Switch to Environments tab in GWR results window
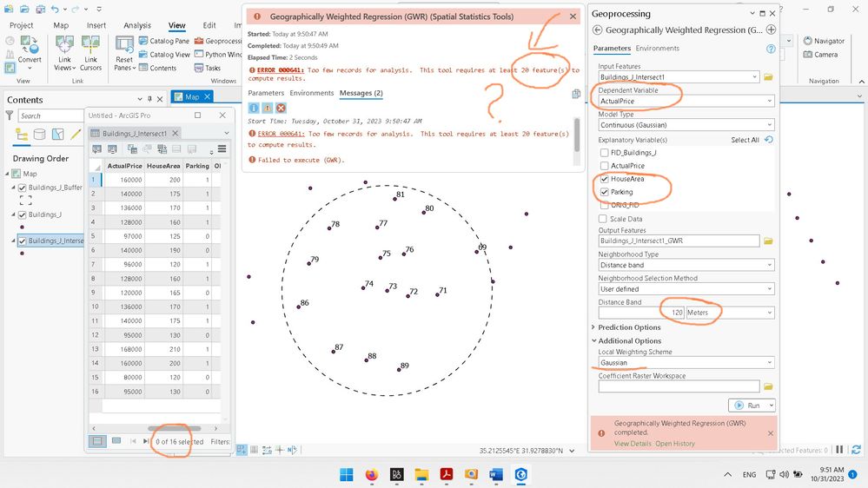 (312, 93)
